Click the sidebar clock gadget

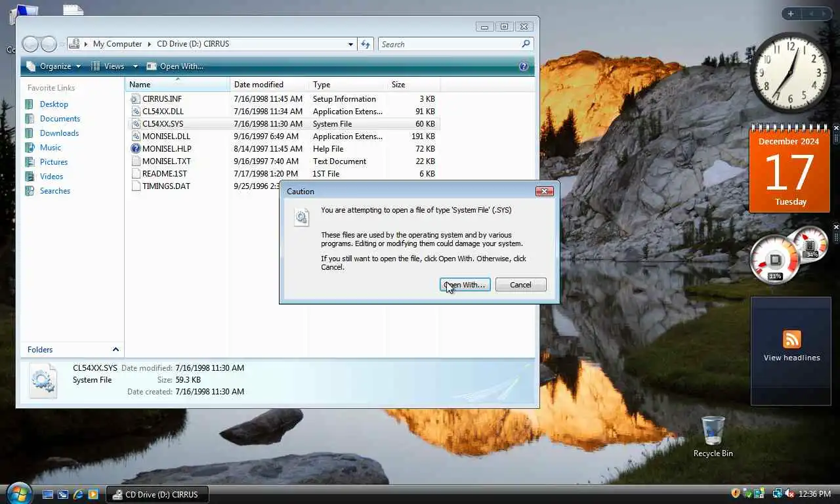click(x=791, y=73)
